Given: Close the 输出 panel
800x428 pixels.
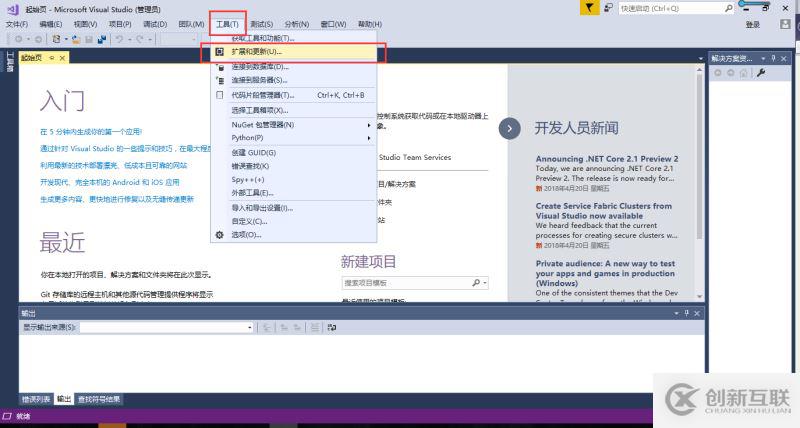Looking at the screenshot, I should 697,313.
